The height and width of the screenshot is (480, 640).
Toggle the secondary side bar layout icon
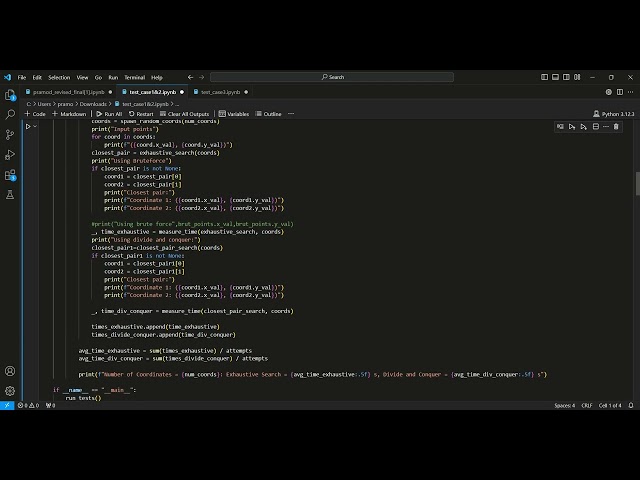pyautogui.click(x=566, y=77)
